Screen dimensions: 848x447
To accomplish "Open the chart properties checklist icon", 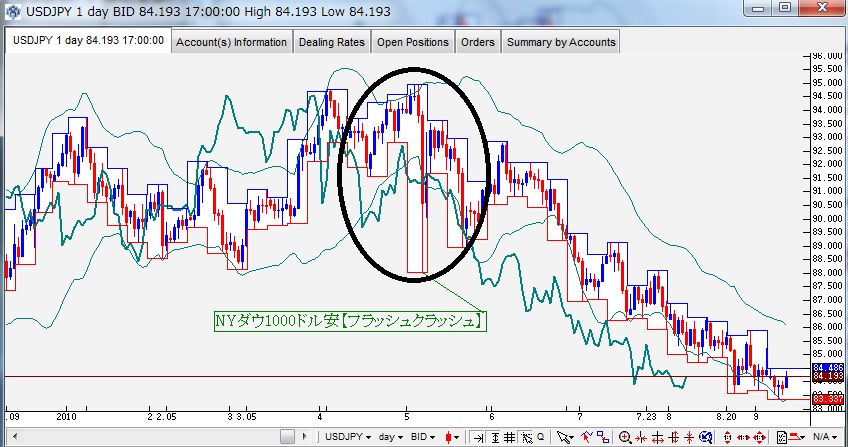I will click(781, 437).
